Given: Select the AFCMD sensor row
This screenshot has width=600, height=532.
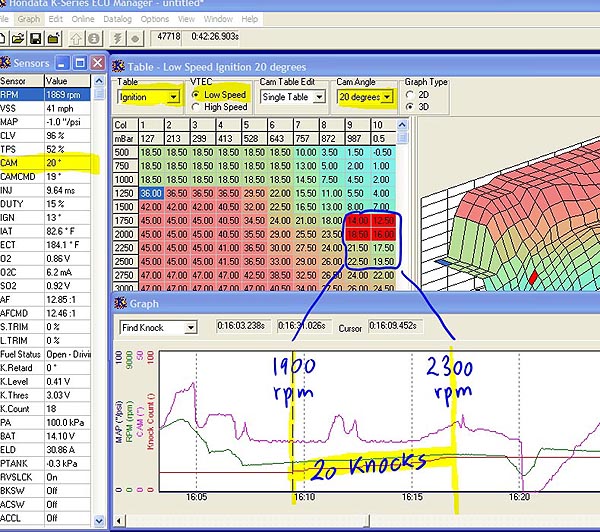Looking at the screenshot, I should point(45,313).
